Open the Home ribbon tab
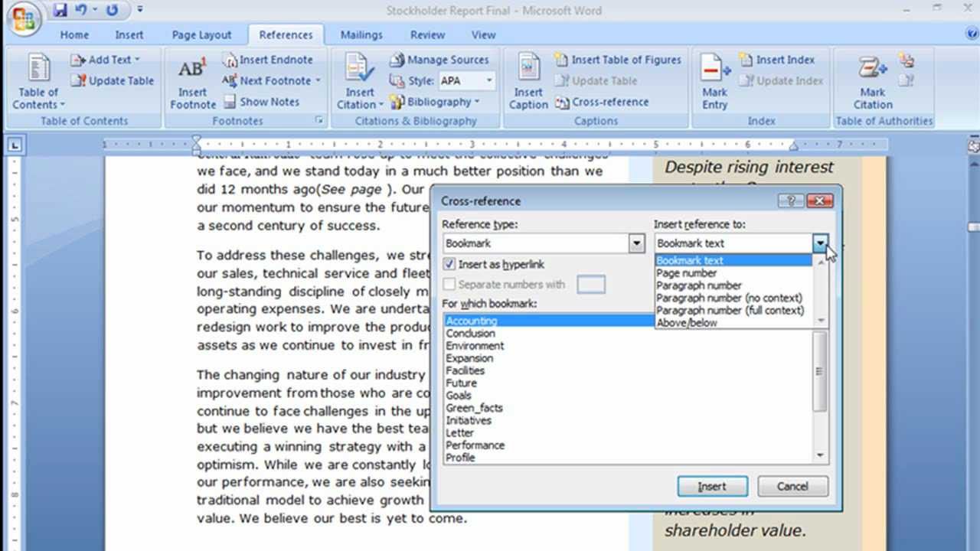The image size is (980, 551). tap(74, 34)
